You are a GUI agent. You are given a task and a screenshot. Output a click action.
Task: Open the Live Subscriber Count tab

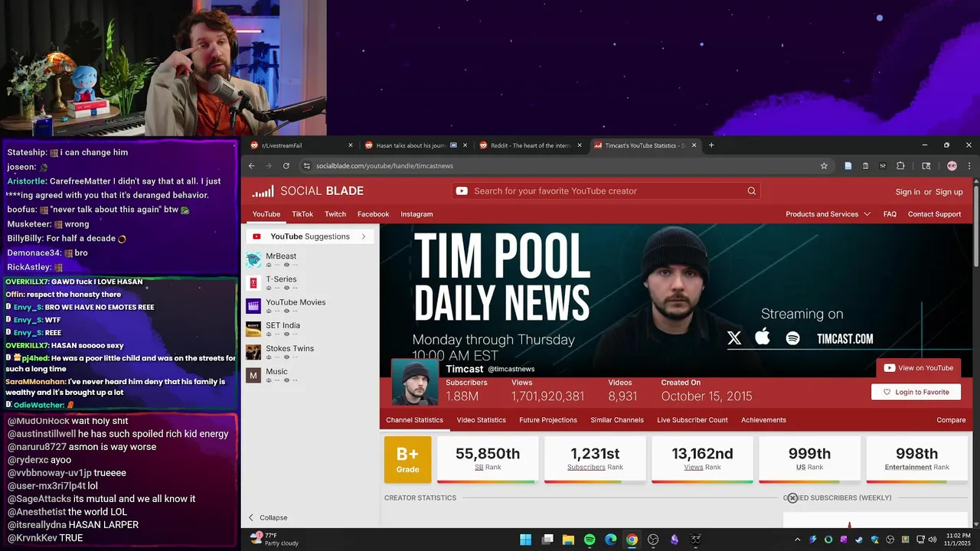(x=692, y=420)
